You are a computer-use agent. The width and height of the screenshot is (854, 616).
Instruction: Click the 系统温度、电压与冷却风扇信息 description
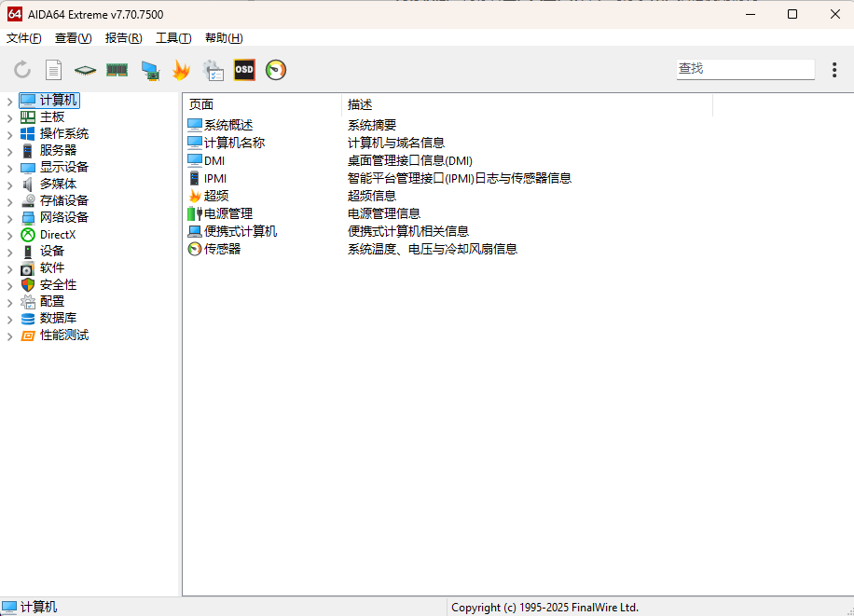point(433,249)
